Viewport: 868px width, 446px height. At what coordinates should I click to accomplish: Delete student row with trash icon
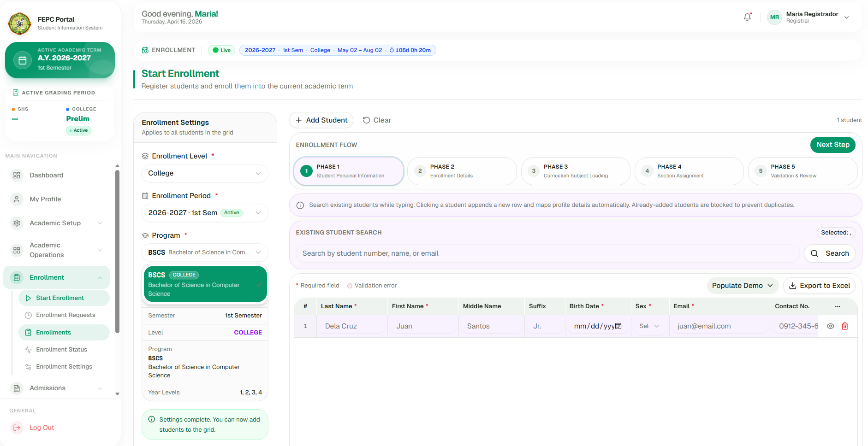point(845,326)
